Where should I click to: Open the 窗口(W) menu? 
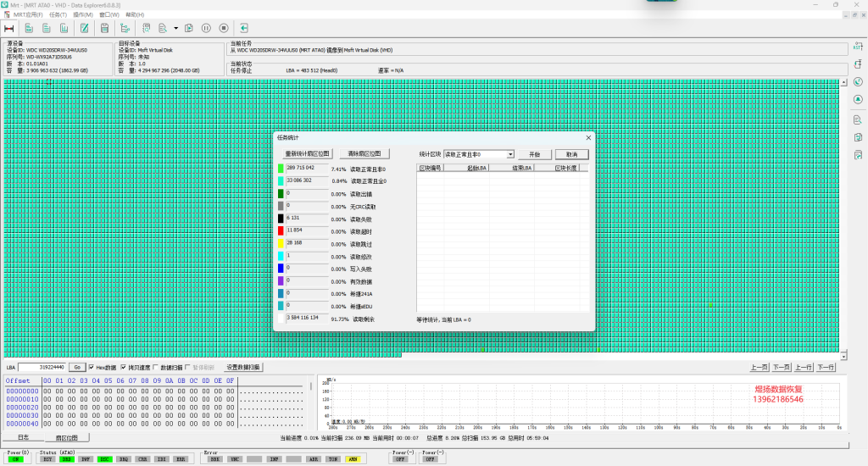(x=109, y=15)
